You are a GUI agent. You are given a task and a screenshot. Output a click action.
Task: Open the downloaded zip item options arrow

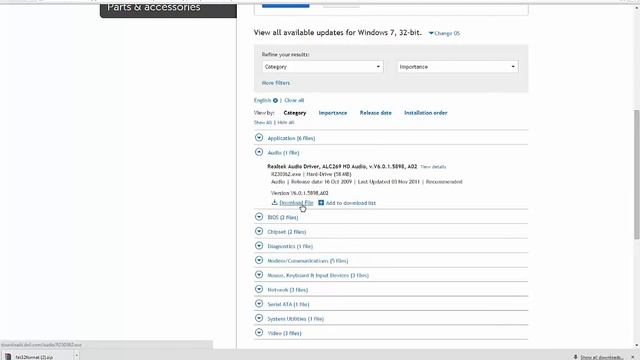tap(76, 356)
